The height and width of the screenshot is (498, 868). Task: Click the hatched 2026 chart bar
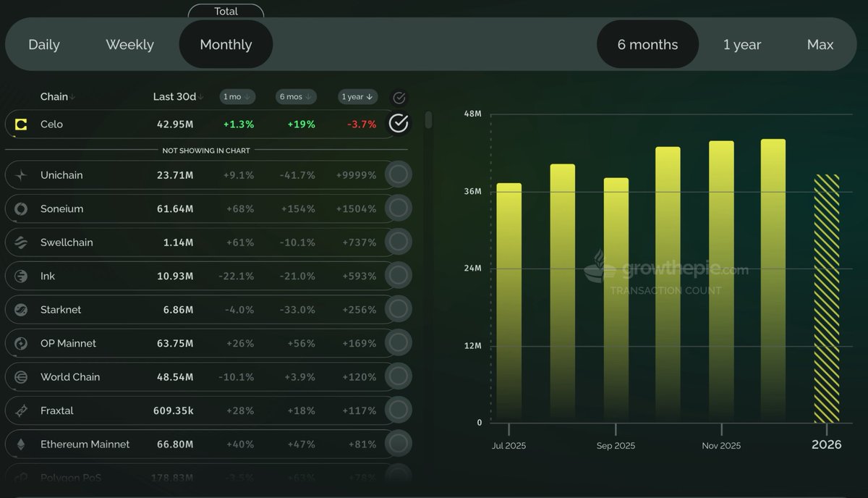[x=827, y=298]
